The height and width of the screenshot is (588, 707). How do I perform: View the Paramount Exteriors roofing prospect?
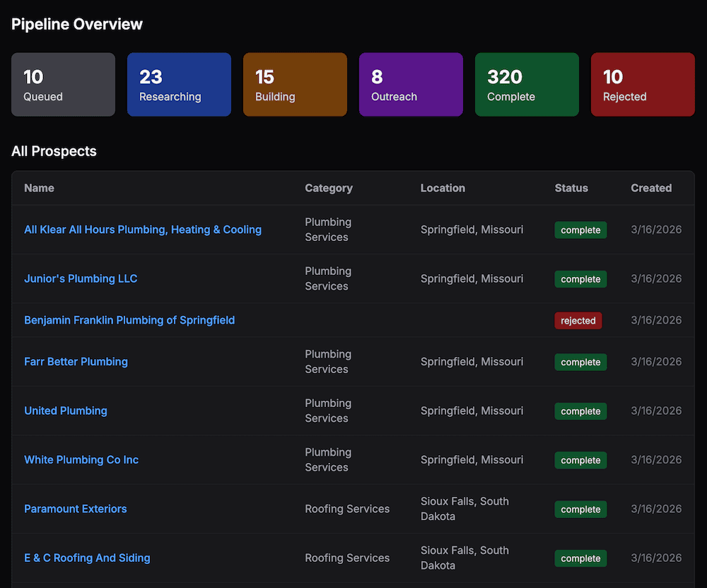(x=75, y=509)
